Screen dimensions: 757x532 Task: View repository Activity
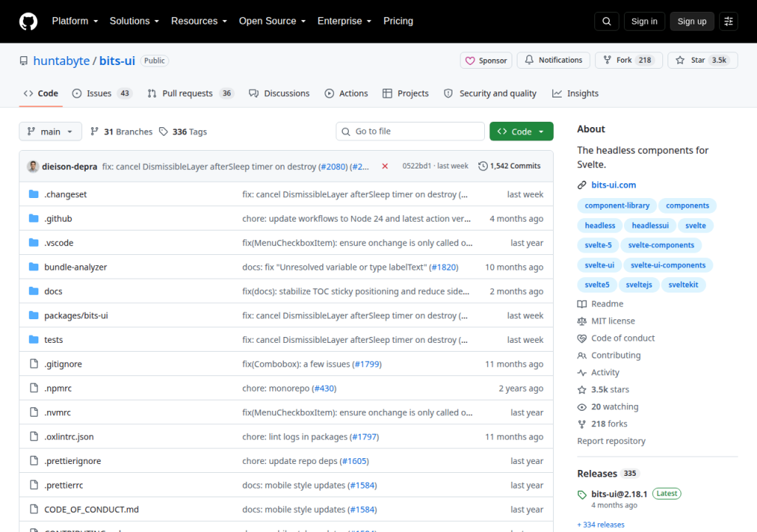click(598, 372)
